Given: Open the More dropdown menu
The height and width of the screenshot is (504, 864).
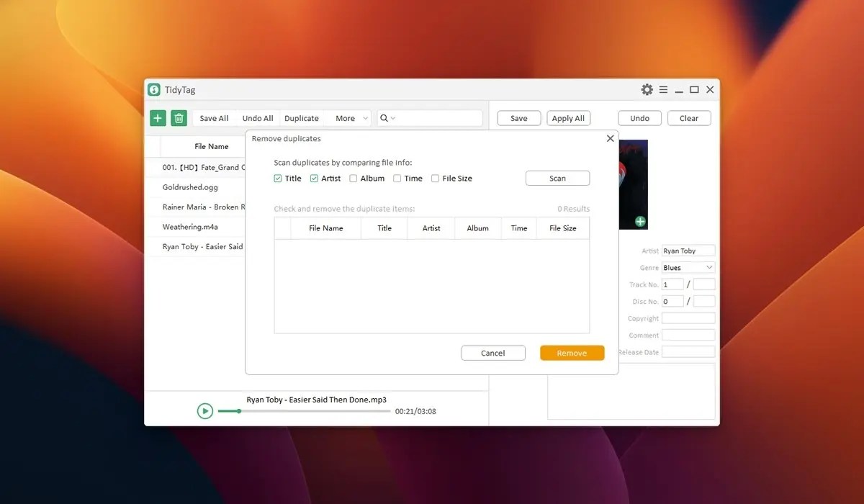Looking at the screenshot, I should pos(348,117).
